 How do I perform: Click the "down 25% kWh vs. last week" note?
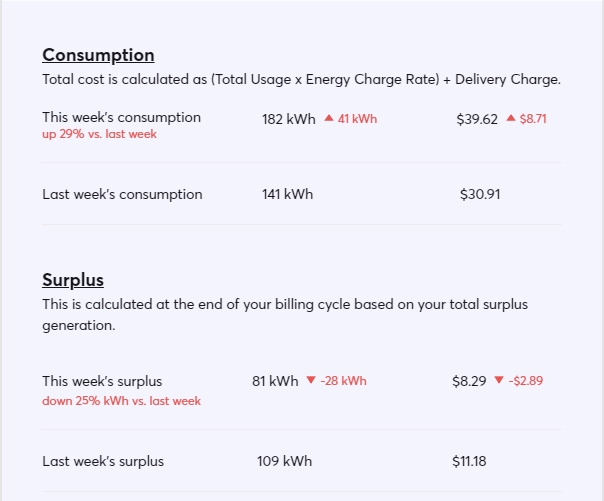point(121,401)
